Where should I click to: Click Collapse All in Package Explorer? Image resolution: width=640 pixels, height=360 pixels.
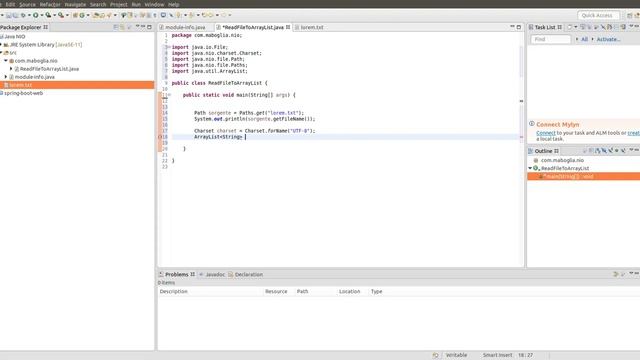pyautogui.click(x=116, y=27)
